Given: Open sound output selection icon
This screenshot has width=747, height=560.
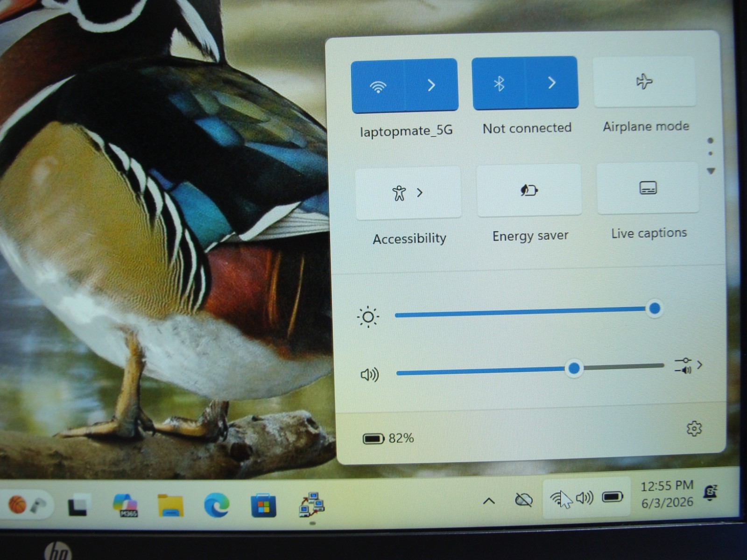Looking at the screenshot, I should point(689,365).
